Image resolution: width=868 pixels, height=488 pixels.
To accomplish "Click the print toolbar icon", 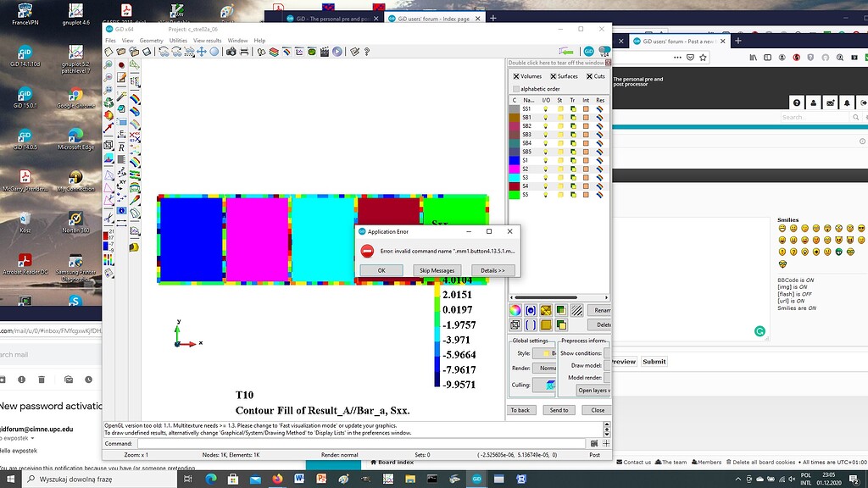I will pyautogui.click(x=242, y=52).
